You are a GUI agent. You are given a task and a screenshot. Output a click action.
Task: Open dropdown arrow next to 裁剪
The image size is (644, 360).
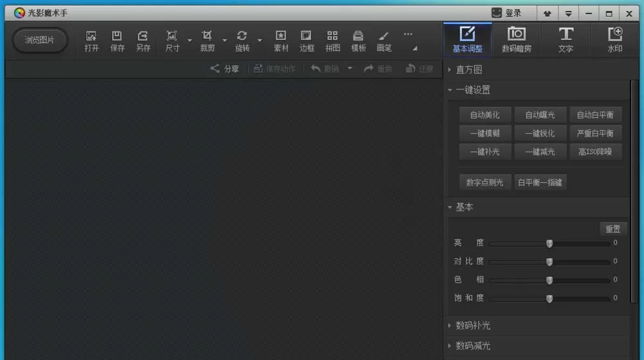pos(225,40)
